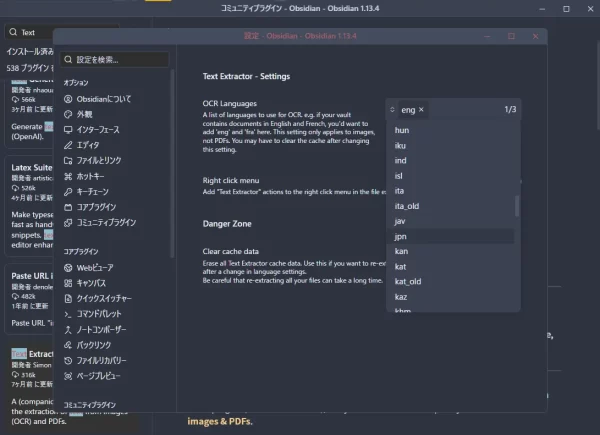600x435 pixels.
Task: Maximize the main Obsidian window
Action: [x=566, y=8]
